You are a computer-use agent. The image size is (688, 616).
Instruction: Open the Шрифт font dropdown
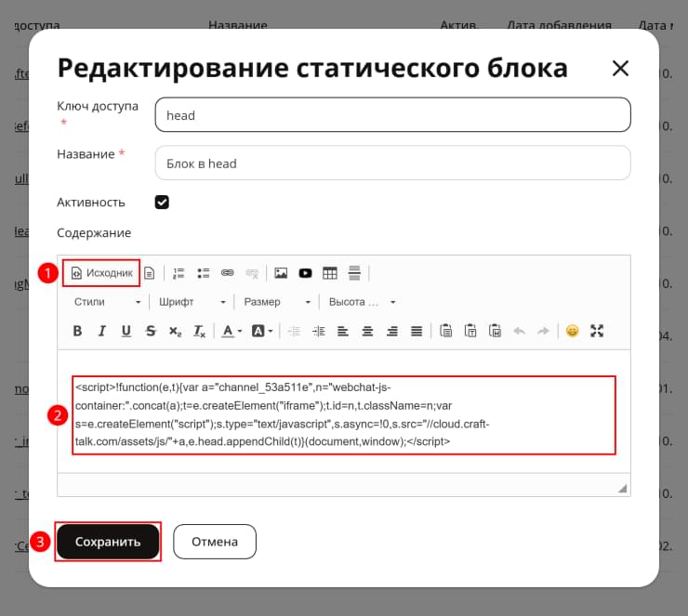point(192,302)
